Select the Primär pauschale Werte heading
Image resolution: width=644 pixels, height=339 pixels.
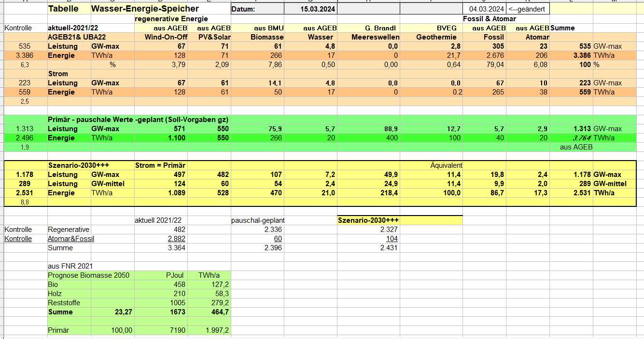[138, 120]
